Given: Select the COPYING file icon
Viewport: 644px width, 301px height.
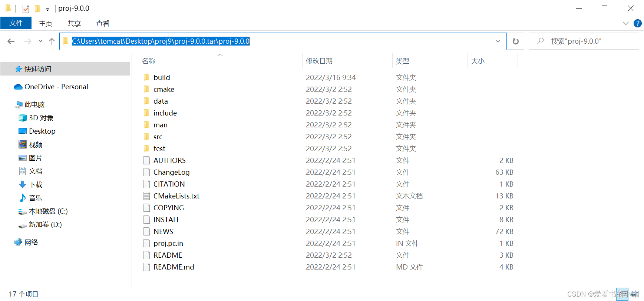Looking at the screenshot, I should (x=147, y=208).
